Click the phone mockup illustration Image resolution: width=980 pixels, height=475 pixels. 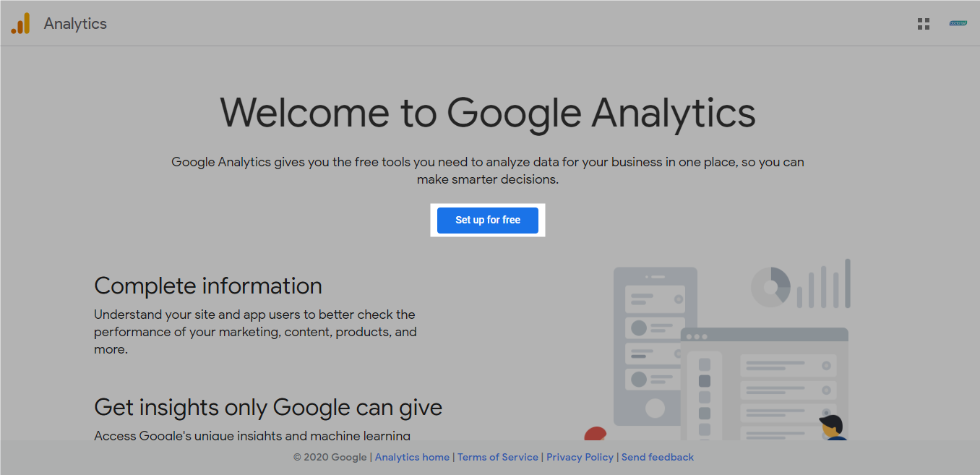[654, 346]
